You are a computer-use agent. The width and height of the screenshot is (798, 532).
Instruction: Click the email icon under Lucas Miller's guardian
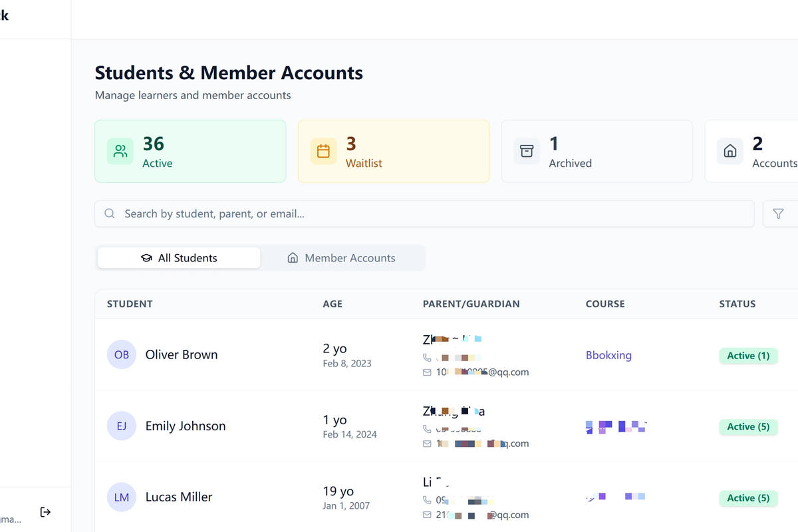[427, 515]
